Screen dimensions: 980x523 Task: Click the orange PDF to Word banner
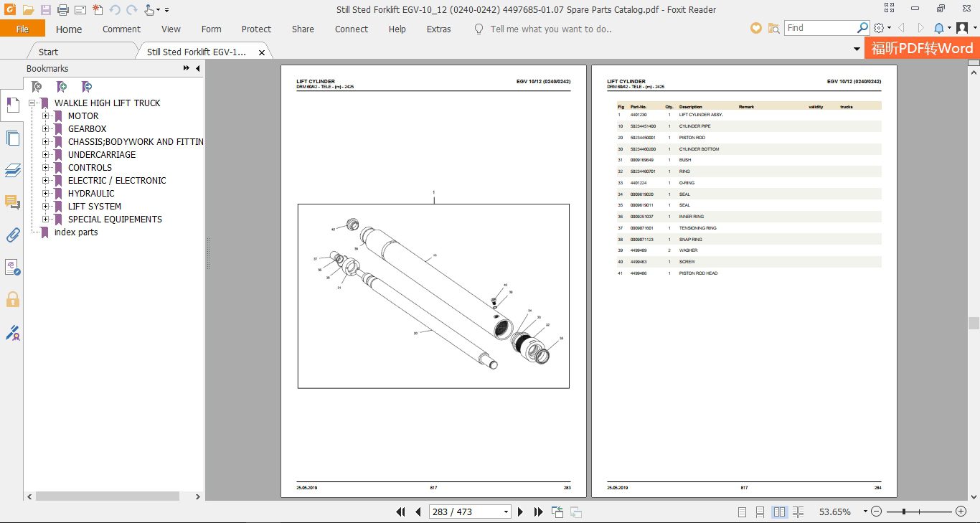[x=922, y=48]
